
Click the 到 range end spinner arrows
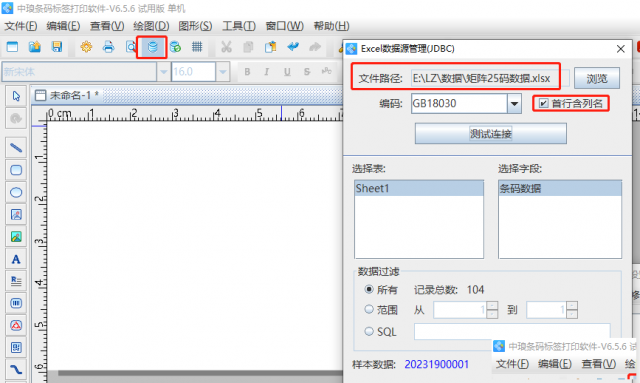pyautogui.click(x=572, y=310)
